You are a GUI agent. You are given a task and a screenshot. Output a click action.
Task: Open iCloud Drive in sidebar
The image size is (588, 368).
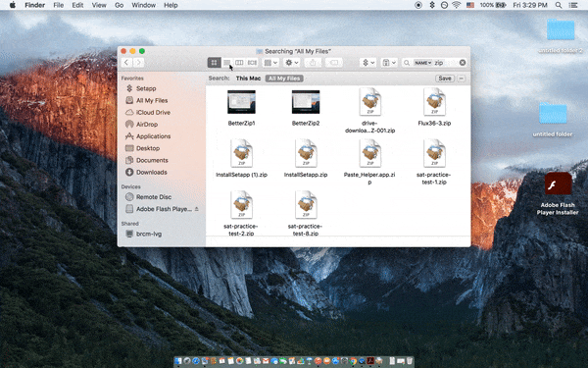tap(153, 112)
